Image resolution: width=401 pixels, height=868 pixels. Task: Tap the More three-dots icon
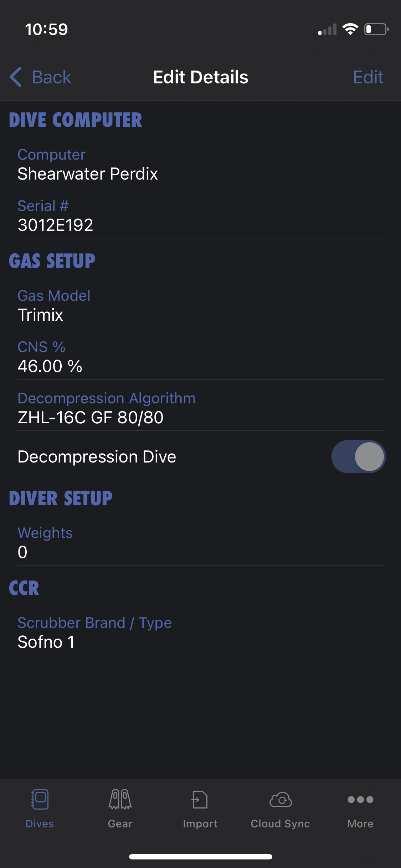coord(360,800)
